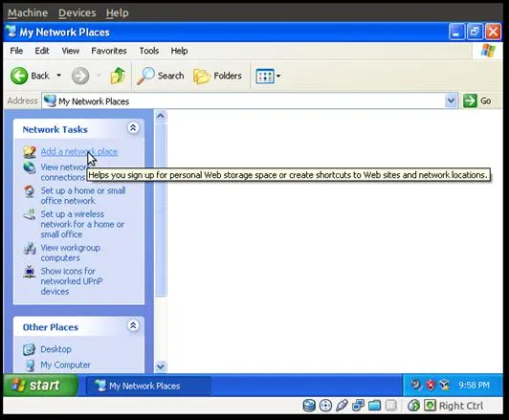This screenshot has width=509, height=420.
Task: Open the File menu
Action: (x=16, y=51)
